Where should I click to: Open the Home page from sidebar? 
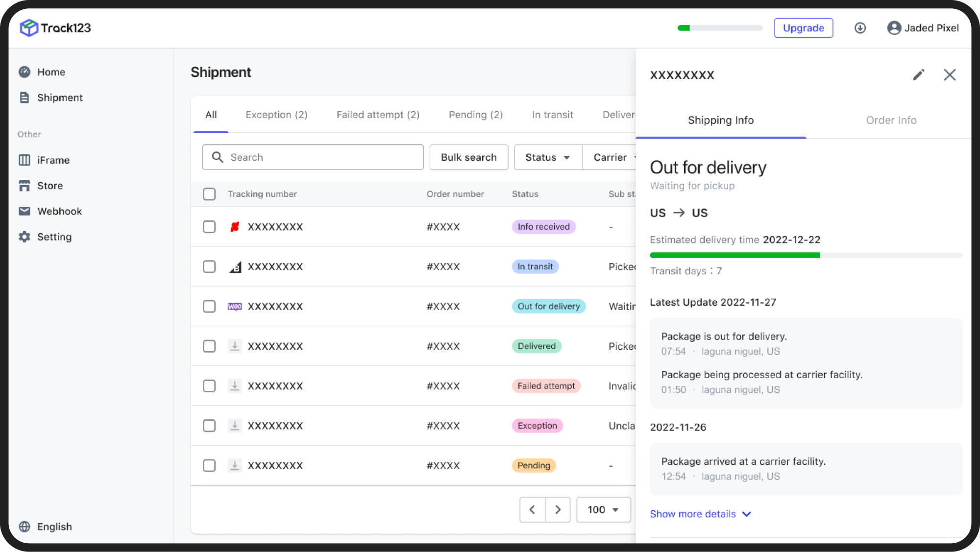50,72
